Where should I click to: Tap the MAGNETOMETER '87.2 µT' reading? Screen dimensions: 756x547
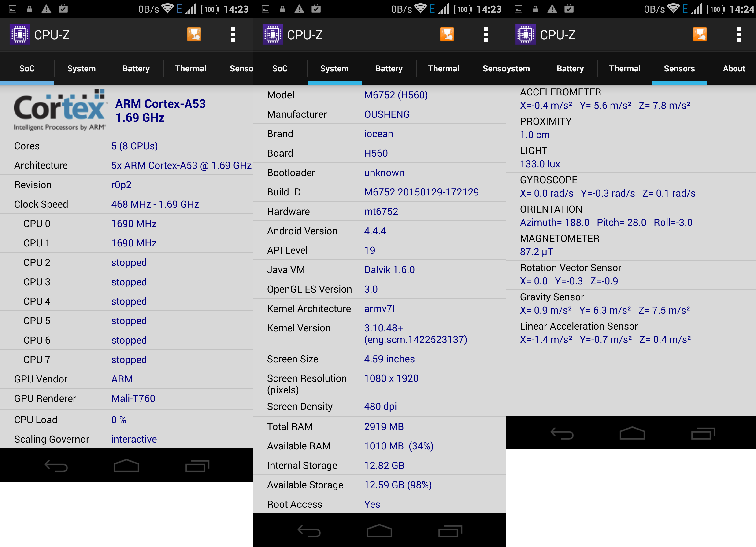[536, 252]
